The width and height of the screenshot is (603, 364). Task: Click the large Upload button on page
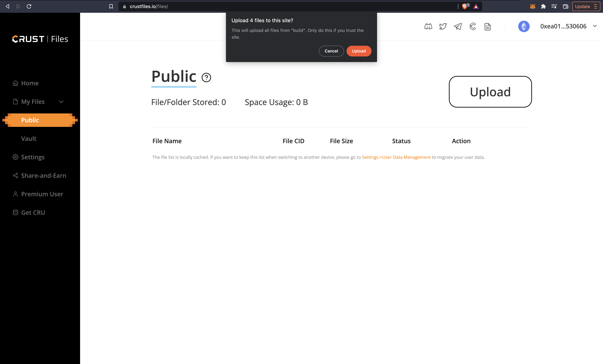(x=490, y=92)
